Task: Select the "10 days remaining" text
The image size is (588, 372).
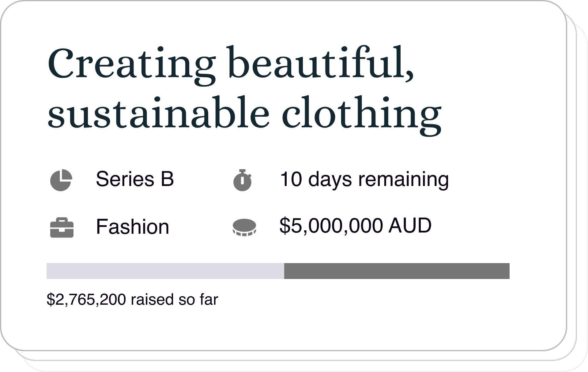Action: coord(364,179)
